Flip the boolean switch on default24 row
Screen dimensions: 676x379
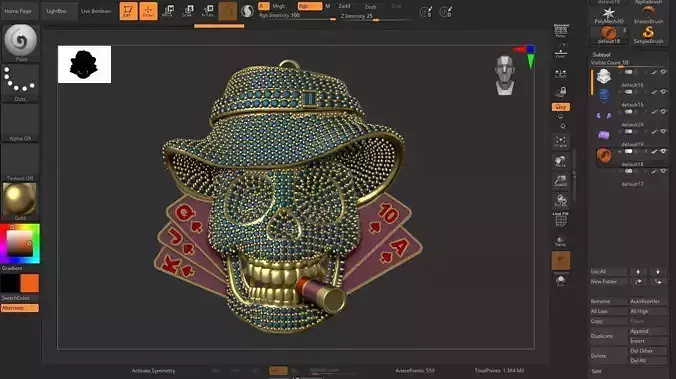pos(628,112)
